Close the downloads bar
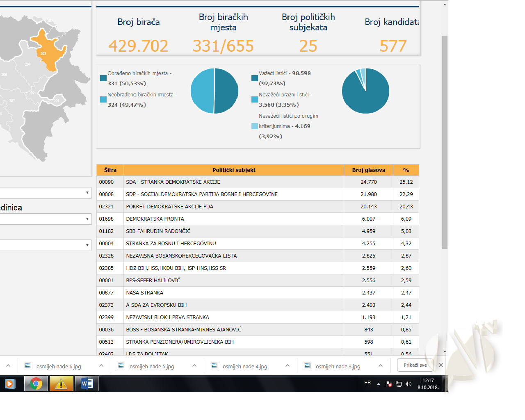The width and height of the screenshot is (525, 420). 441,365
